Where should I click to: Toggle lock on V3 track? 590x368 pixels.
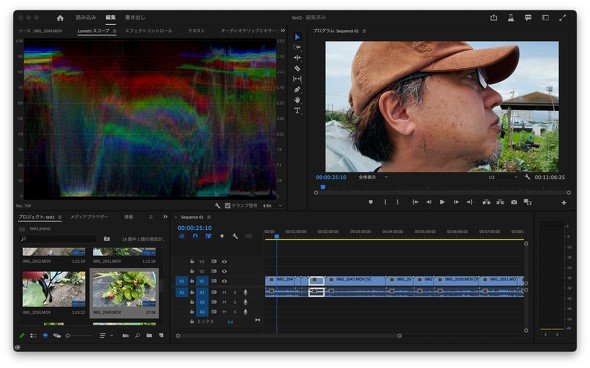192,262
